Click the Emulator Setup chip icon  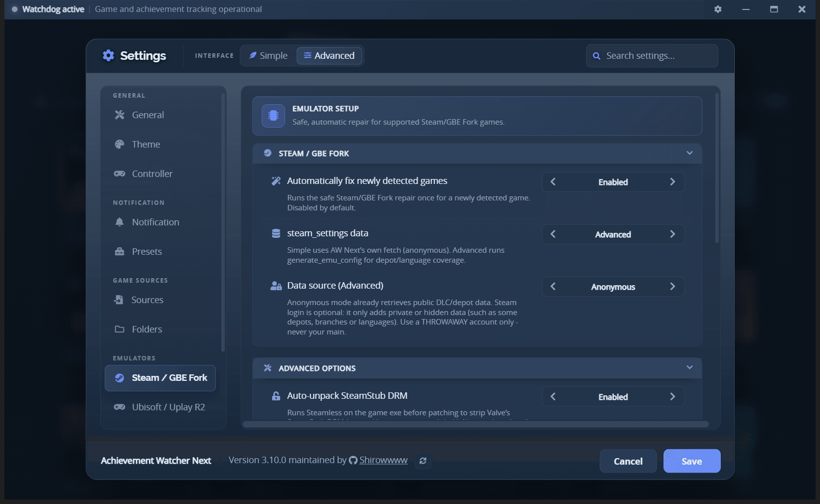click(273, 116)
